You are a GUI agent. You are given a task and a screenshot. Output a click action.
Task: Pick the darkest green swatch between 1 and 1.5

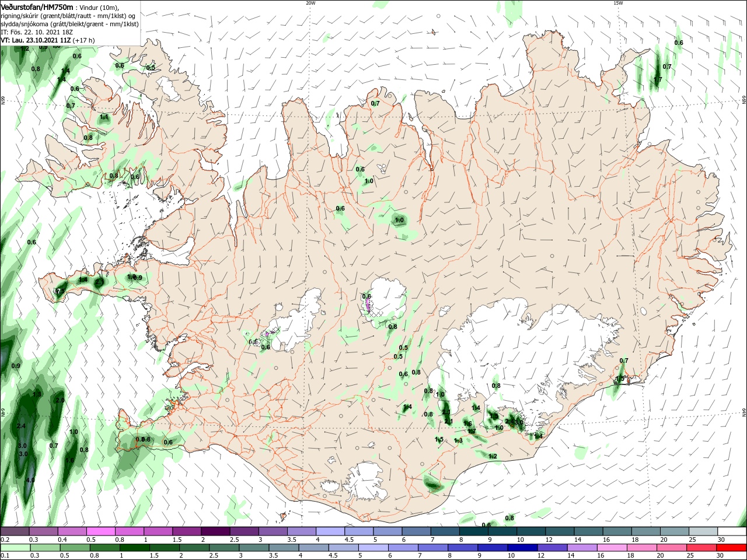pyautogui.click(x=135, y=548)
